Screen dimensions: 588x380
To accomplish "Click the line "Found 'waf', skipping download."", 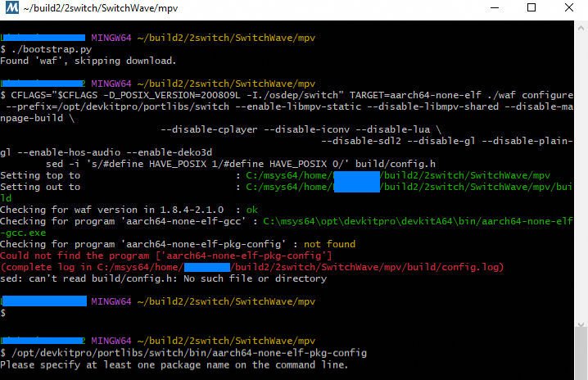I will [x=88, y=61].
